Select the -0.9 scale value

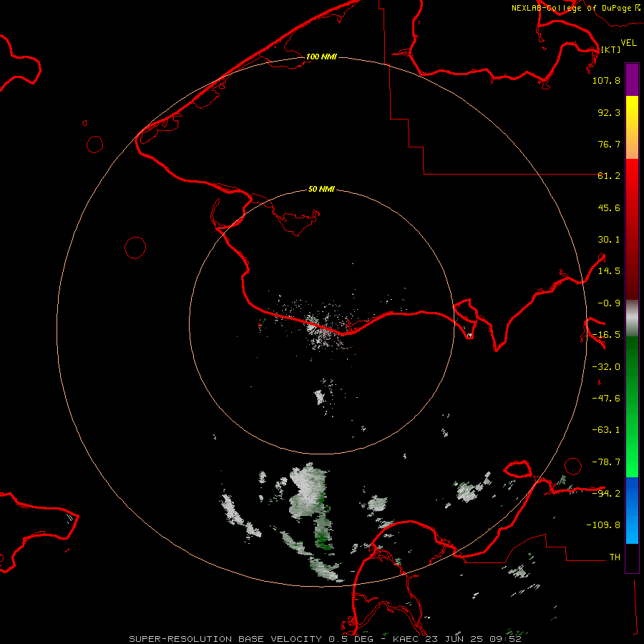click(609, 303)
